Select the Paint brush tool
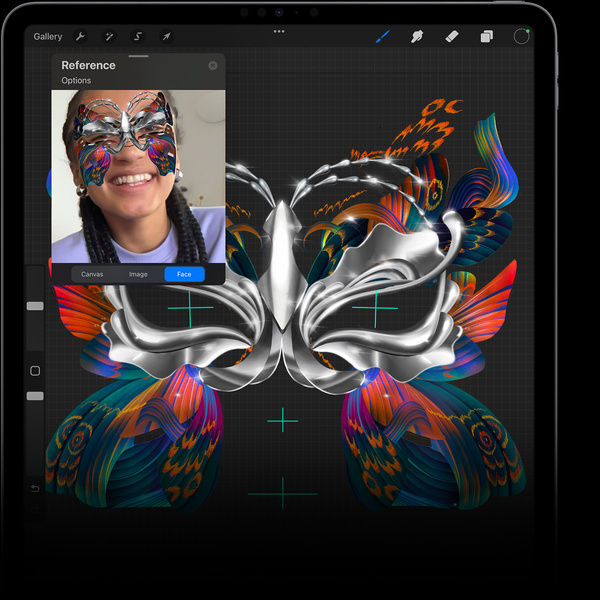This screenshot has width=600, height=600. (x=383, y=37)
